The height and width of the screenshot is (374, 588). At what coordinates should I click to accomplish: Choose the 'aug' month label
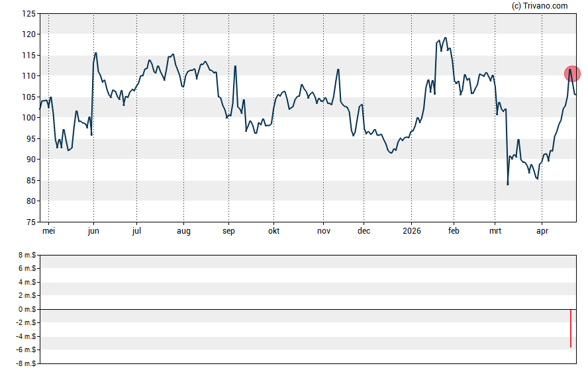(x=183, y=232)
